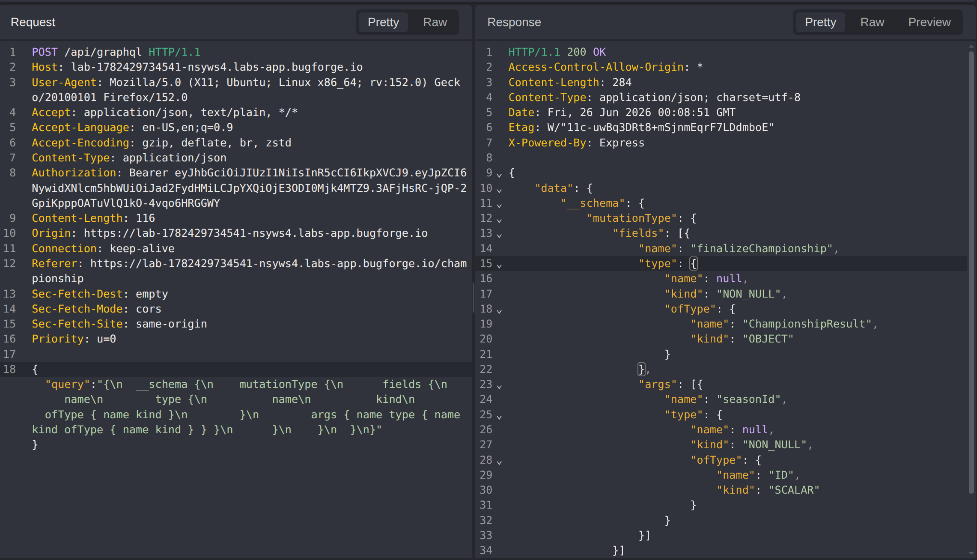Click the Origin header URL
The image size is (977, 560).
[256, 233]
